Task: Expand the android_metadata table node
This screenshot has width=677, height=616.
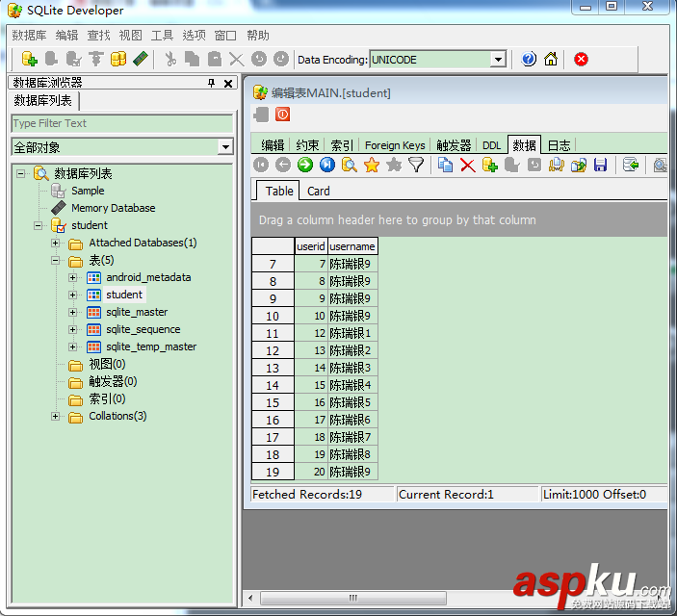Action: click(x=72, y=277)
